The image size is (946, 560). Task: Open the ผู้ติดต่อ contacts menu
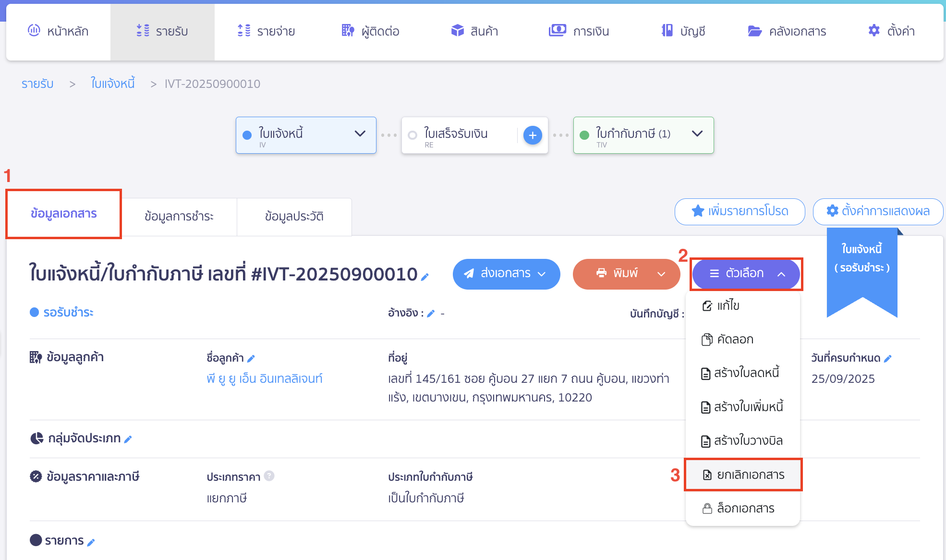pyautogui.click(x=370, y=31)
